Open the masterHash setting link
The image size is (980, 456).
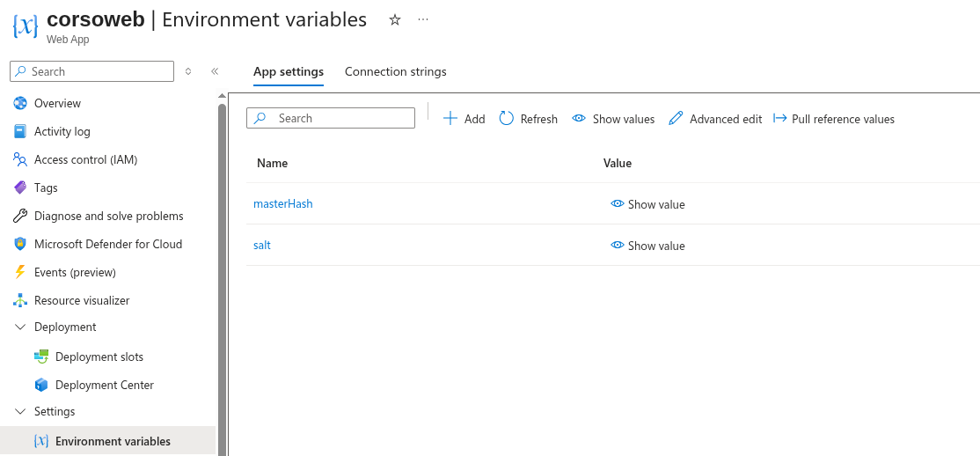tap(282, 203)
